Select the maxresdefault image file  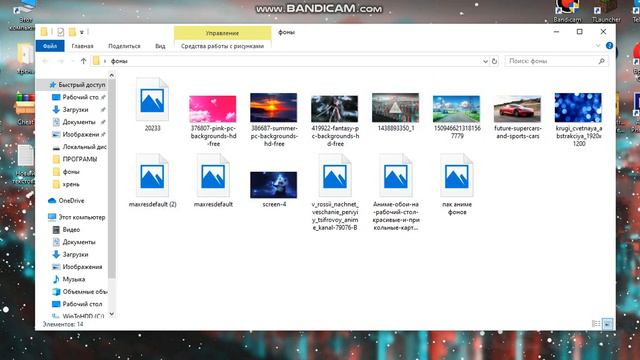tap(213, 177)
